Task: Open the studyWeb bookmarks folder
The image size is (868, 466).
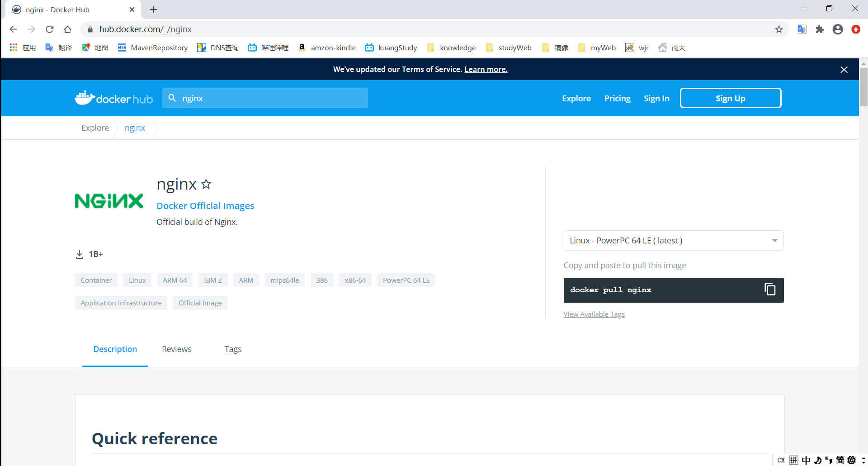Action: tap(509, 48)
